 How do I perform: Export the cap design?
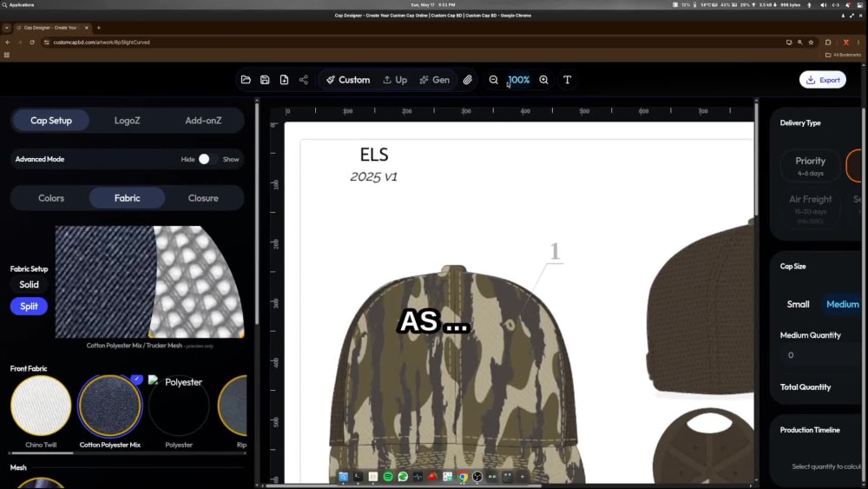click(x=823, y=80)
